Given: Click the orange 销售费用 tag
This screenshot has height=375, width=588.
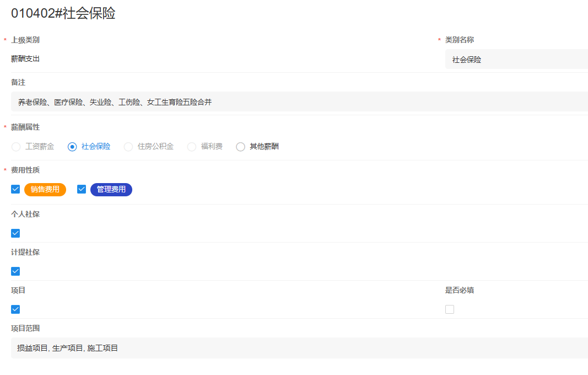Looking at the screenshot, I should [x=45, y=189].
